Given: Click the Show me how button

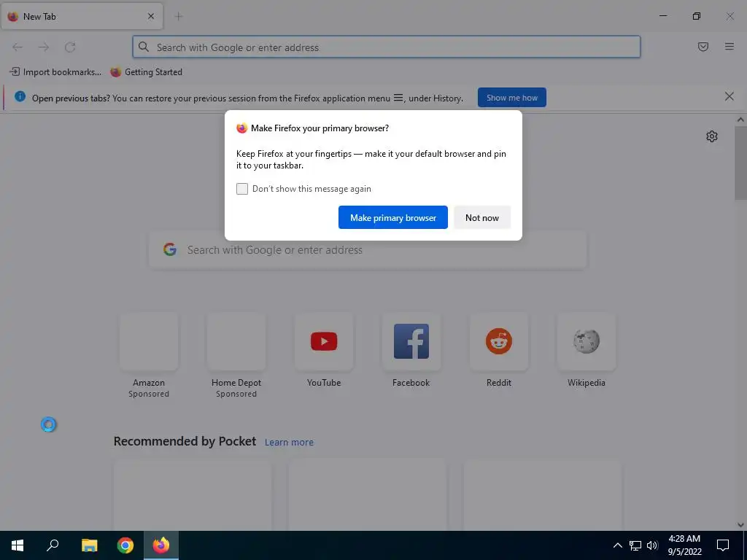Looking at the screenshot, I should coord(511,98).
